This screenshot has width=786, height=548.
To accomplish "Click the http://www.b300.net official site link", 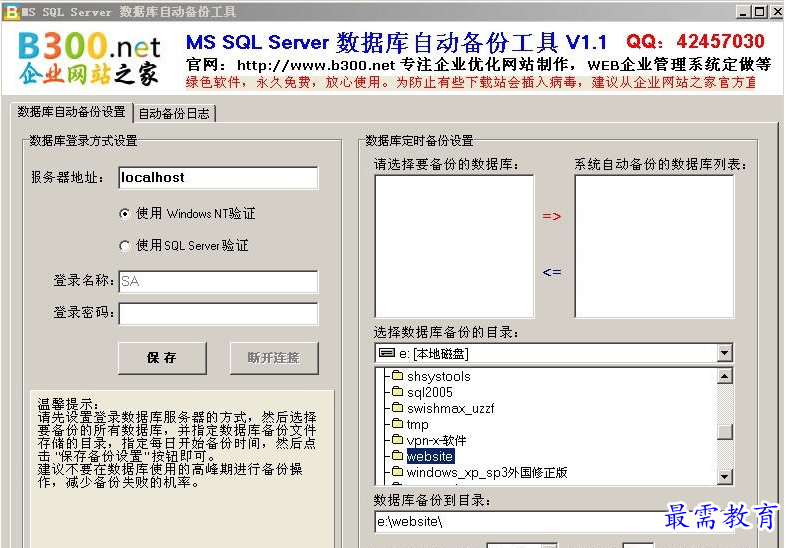I will click(316, 65).
